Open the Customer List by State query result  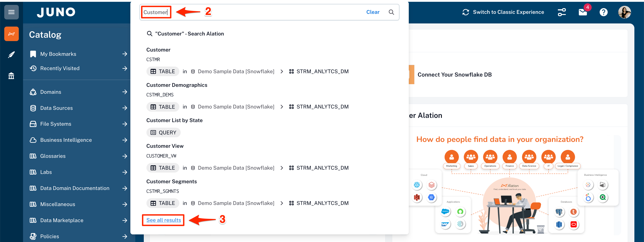click(174, 121)
